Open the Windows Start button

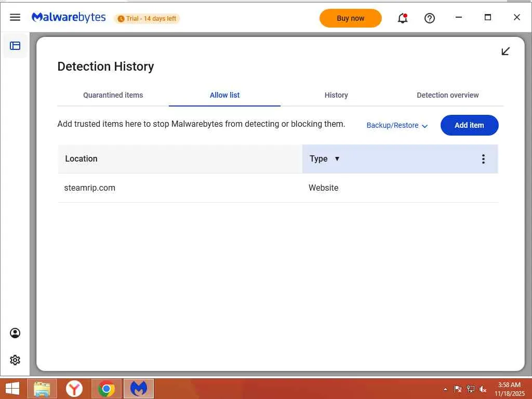click(x=12, y=389)
